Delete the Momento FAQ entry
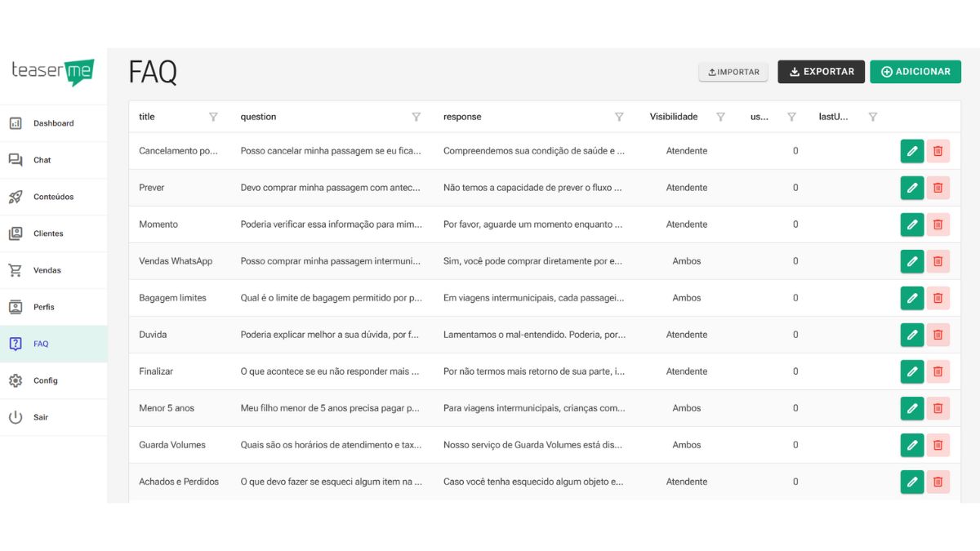 click(938, 224)
